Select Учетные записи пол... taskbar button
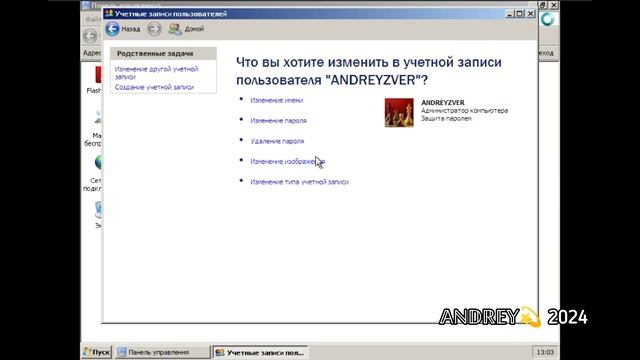Screen dimensions: 640x360 pos(260,352)
